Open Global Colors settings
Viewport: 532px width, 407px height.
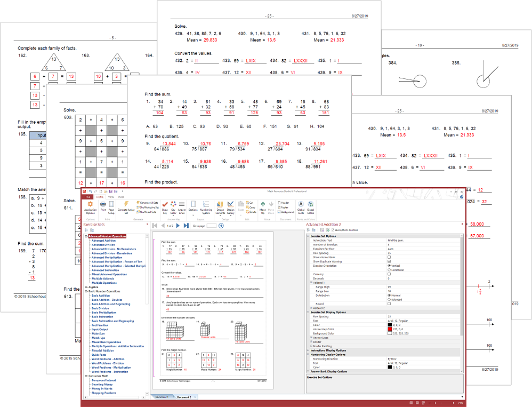click(310, 207)
